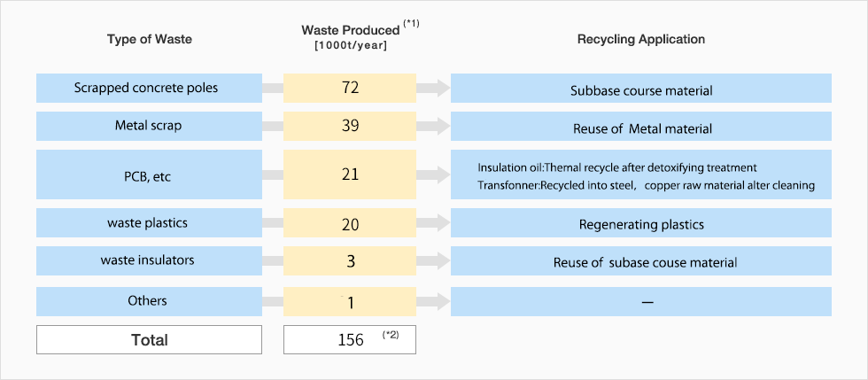Select the Reuse of subase couse material box
The image size is (868, 380).
point(641,261)
